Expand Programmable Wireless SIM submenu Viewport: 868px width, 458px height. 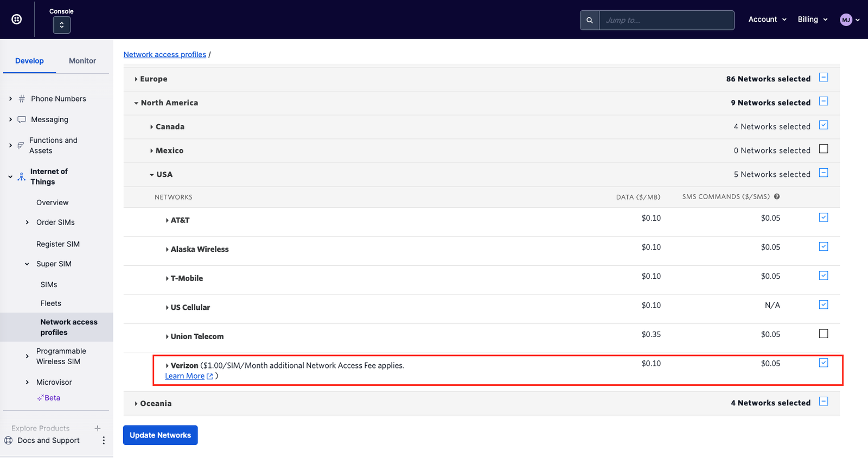[27, 357]
